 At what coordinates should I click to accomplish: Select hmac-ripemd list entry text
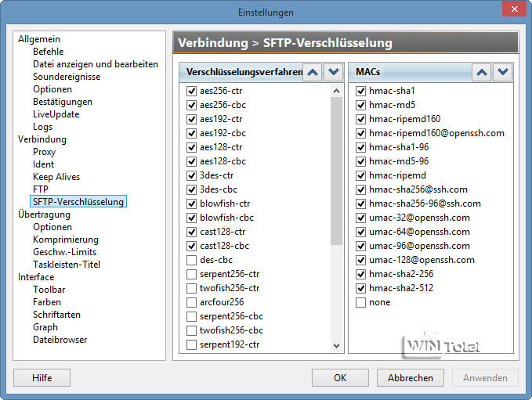click(397, 175)
